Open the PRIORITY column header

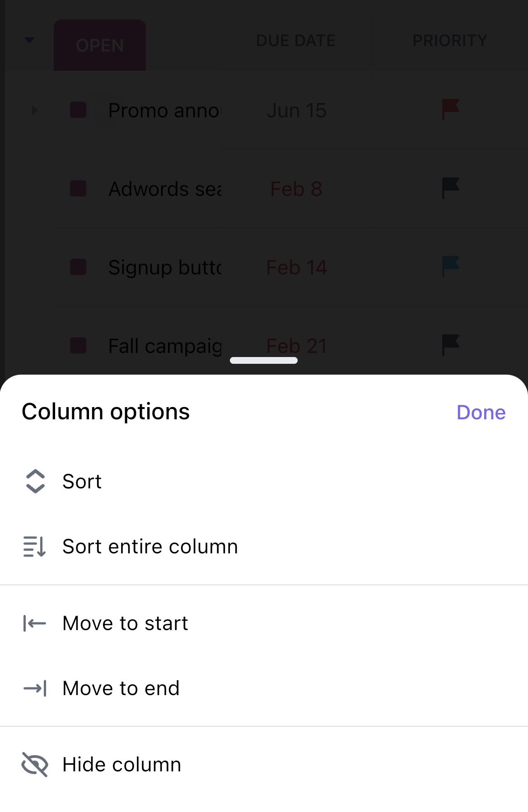pos(449,40)
